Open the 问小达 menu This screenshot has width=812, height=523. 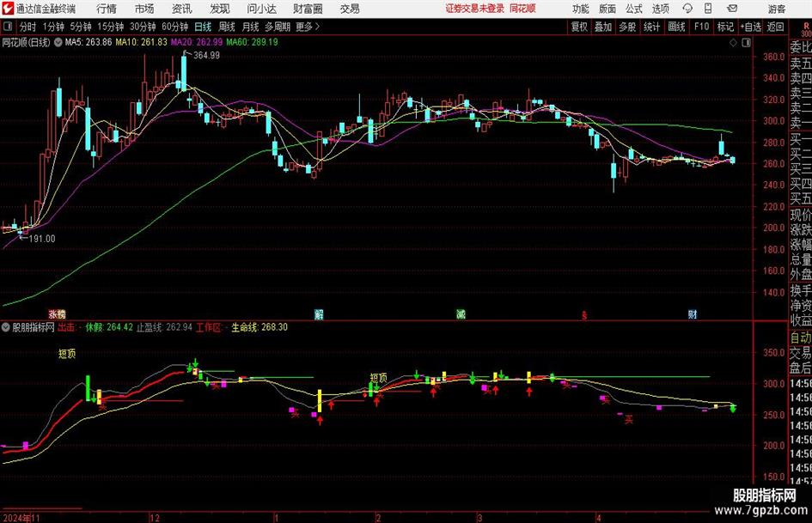pyautogui.click(x=261, y=9)
